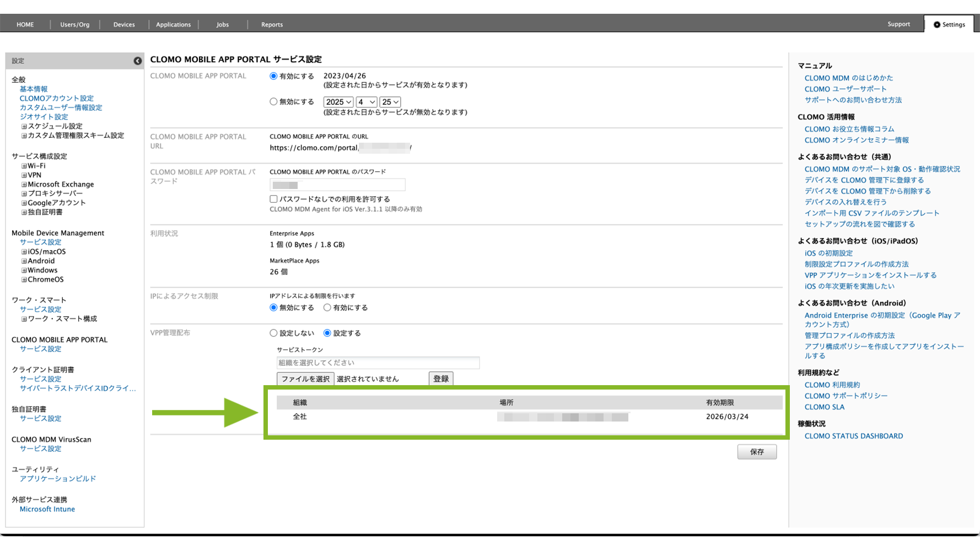Expand the Windows tree node
The image size is (980, 551).
(24, 271)
